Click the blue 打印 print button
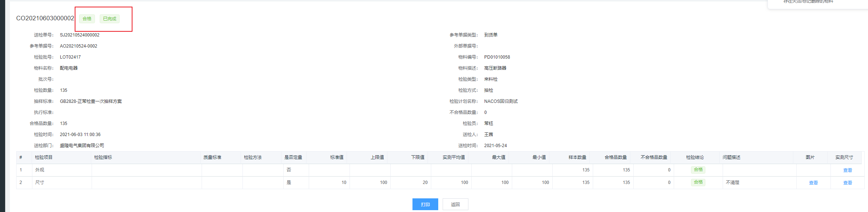This screenshot has height=212, width=868. tap(425, 204)
